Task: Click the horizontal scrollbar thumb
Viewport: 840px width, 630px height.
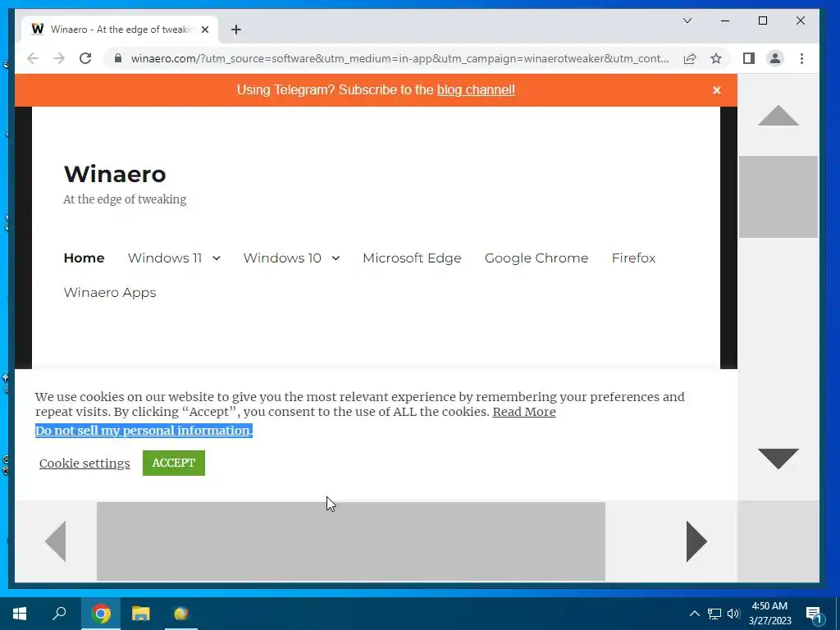Action: pyautogui.click(x=351, y=541)
